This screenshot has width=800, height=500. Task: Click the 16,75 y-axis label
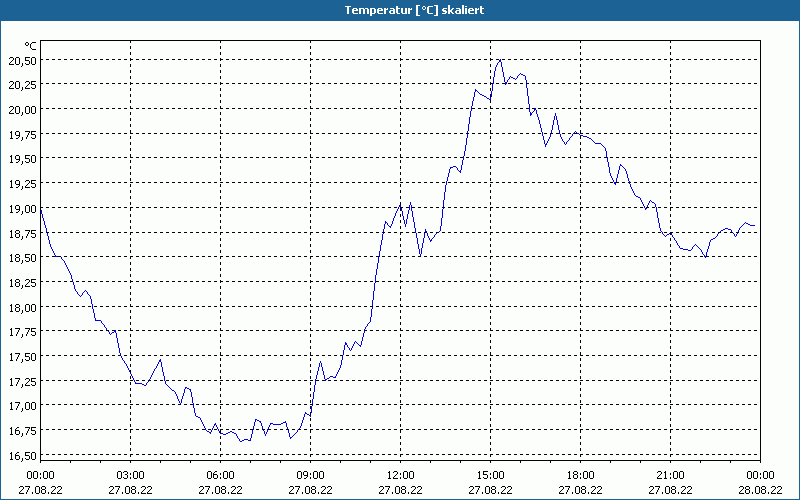(23, 431)
